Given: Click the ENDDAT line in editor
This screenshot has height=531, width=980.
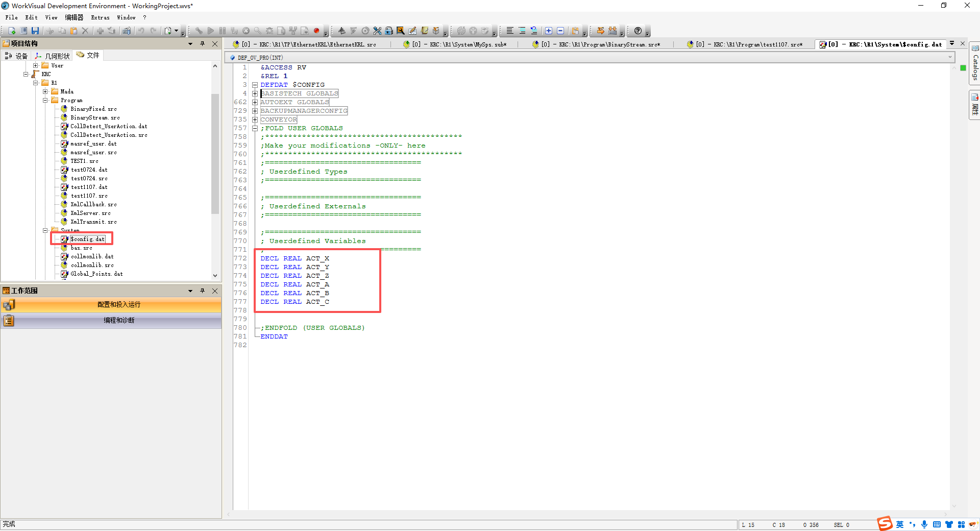Looking at the screenshot, I should pos(274,336).
